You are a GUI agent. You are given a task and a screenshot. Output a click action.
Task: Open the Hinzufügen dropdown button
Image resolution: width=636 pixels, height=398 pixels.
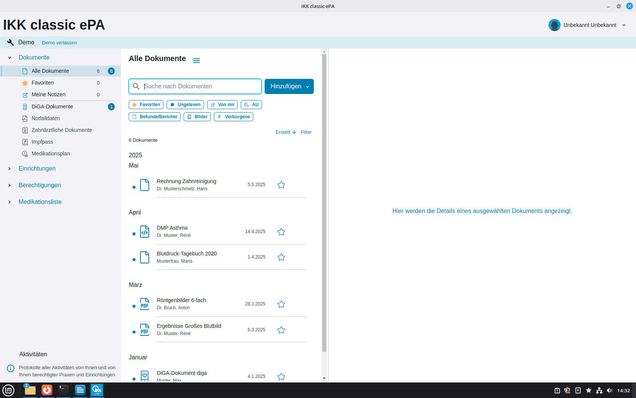point(289,86)
